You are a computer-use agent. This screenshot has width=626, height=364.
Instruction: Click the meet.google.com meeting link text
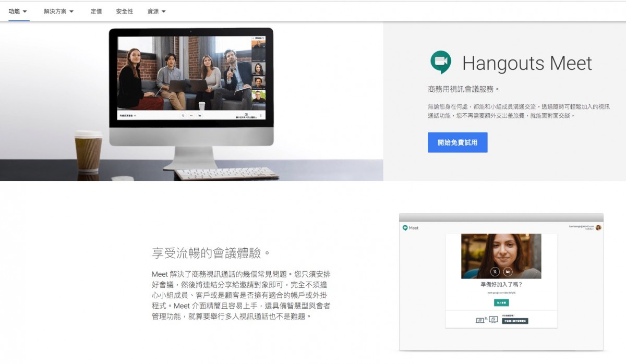501,293
